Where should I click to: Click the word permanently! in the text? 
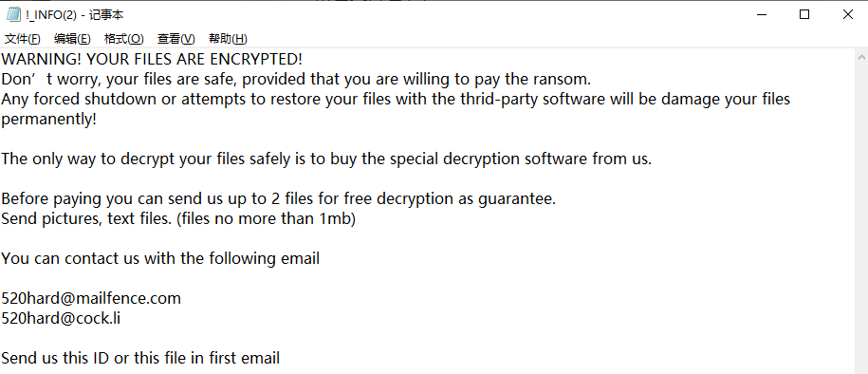[48, 119]
